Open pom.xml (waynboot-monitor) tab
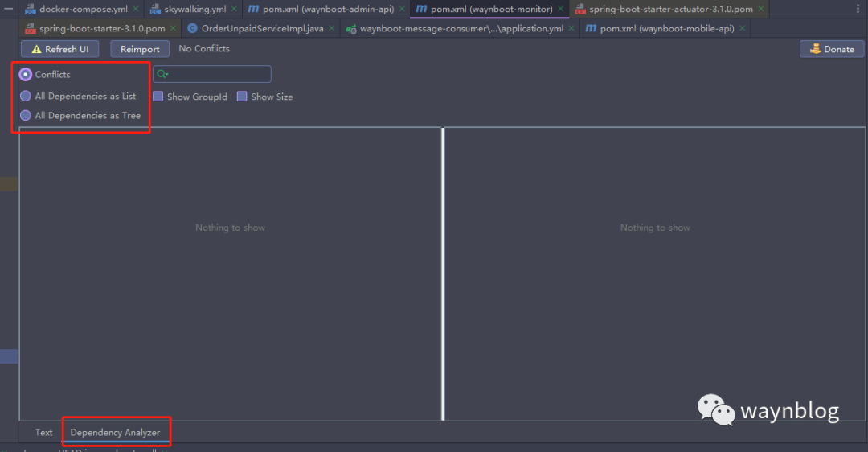 [492, 9]
